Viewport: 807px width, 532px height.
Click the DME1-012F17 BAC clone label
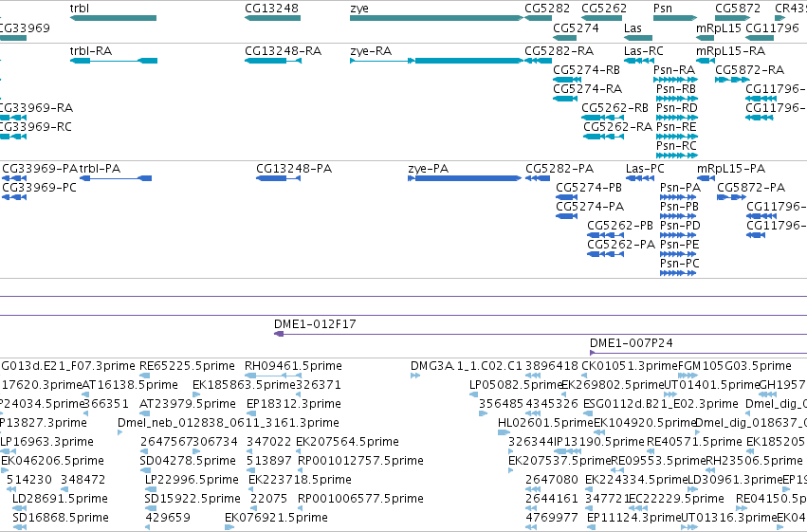(315, 324)
